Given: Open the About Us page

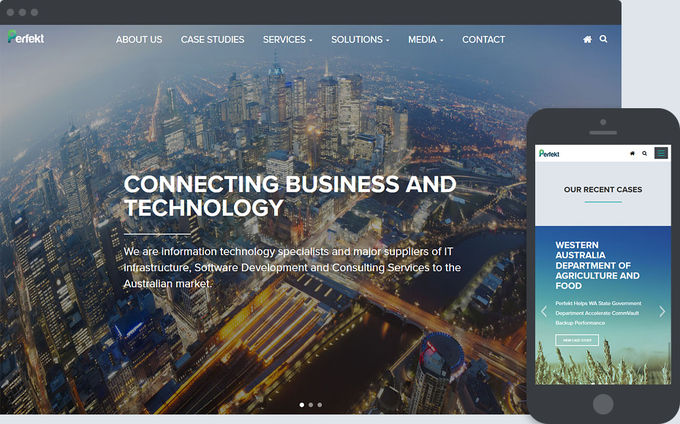Looking at the screenshot, I should [139, 39].
